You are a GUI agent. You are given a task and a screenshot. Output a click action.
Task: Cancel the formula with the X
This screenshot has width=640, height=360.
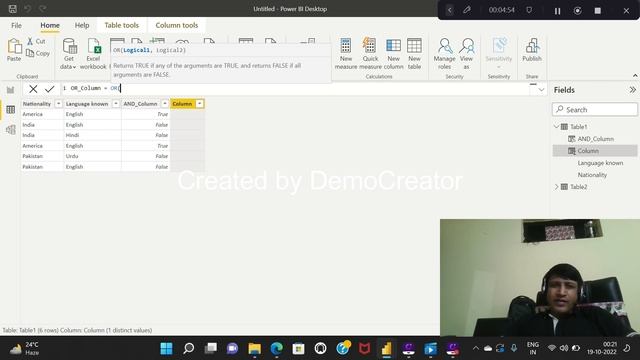(33, 89)
